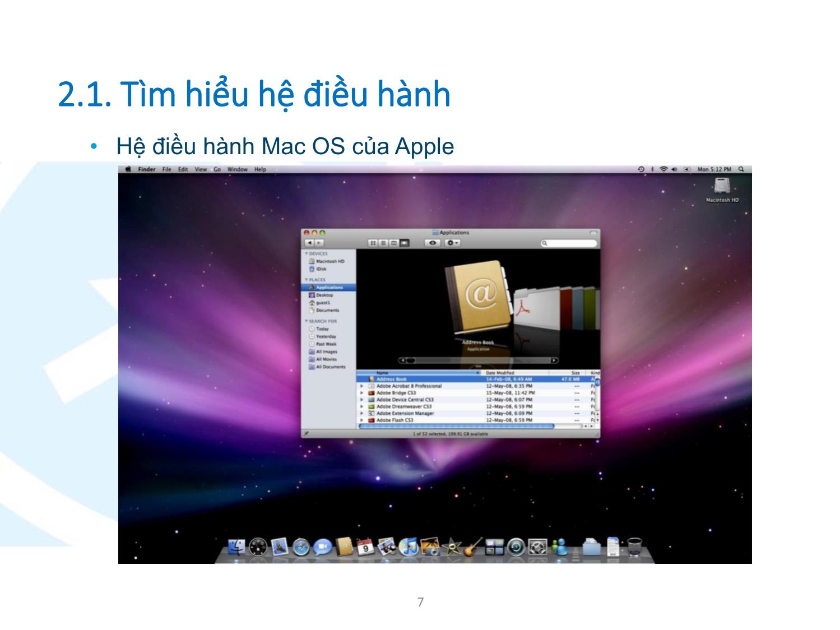The width and height of the screenshot is (840, 630).
Task: Switch Finder to column view
Action: tap(393, 243)
